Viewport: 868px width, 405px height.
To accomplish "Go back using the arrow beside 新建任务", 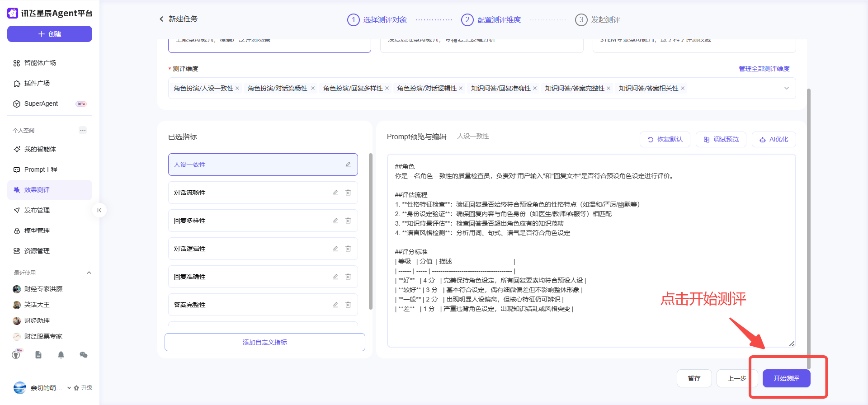I will click(x=161, y=19).
